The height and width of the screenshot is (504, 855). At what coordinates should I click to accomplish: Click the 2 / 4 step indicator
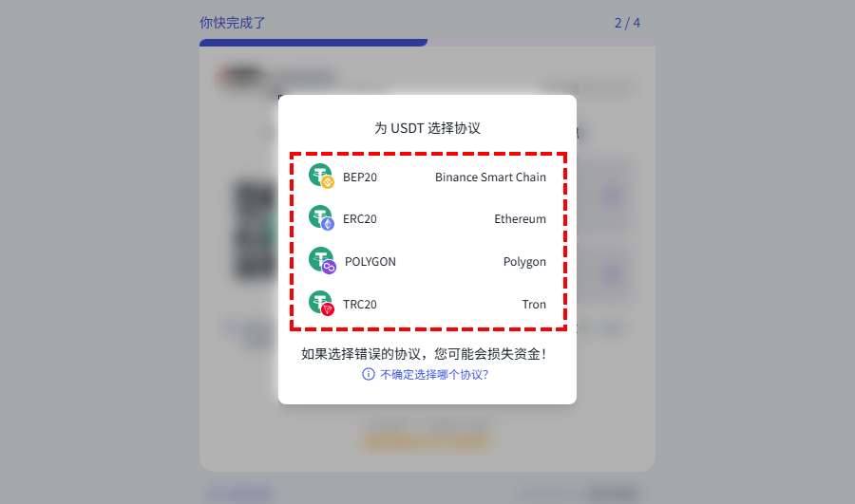coord(627,23)
